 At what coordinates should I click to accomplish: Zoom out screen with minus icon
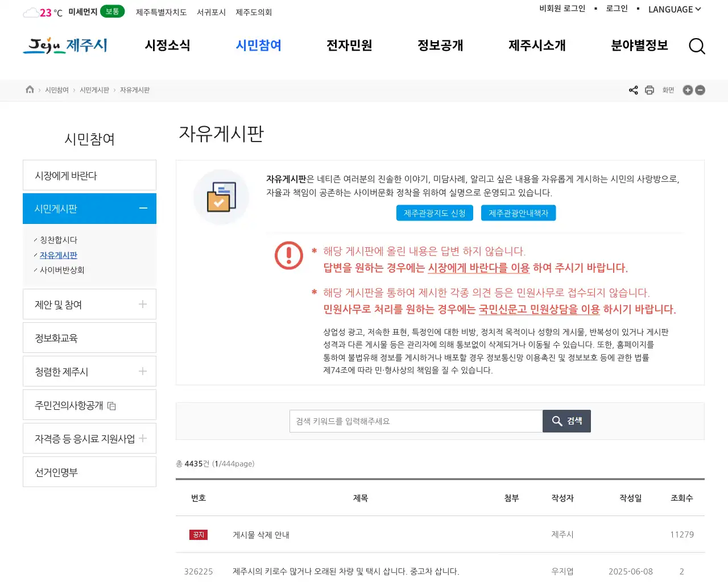point(700,90)
